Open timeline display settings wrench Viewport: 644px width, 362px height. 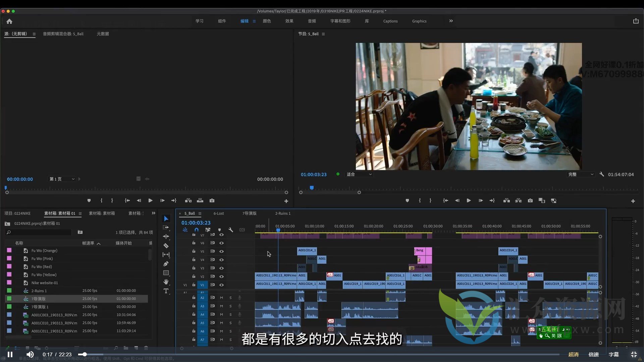tap(231, 230)
